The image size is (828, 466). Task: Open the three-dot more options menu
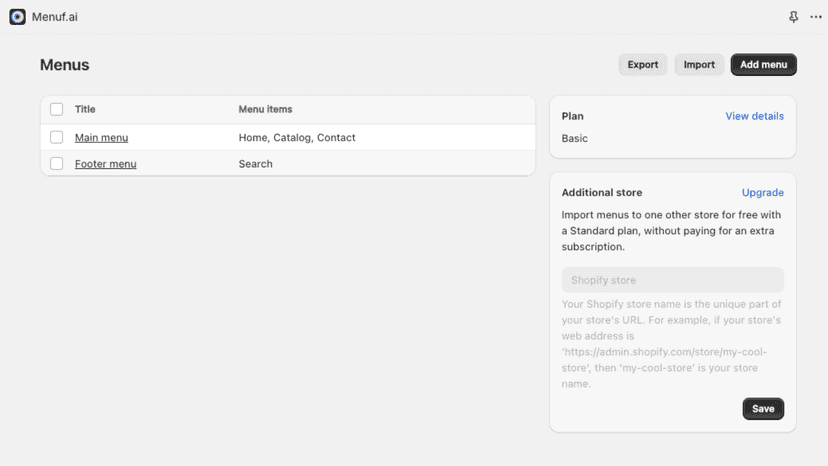point(816,17)
